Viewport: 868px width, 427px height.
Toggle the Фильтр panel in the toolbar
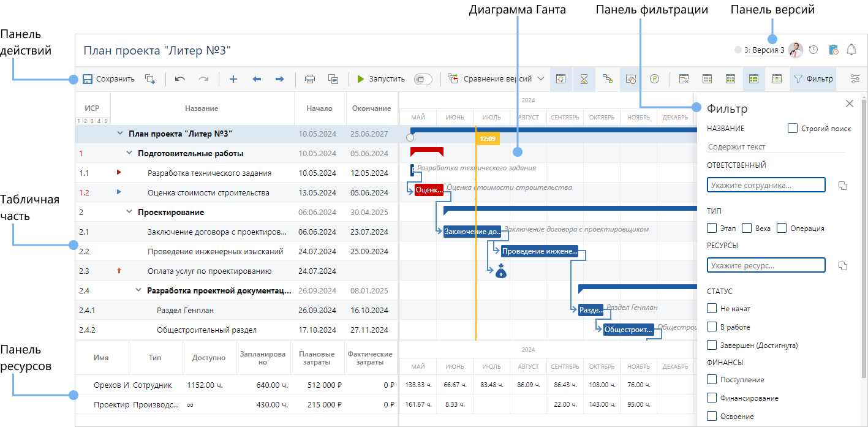click(x=813, y=79)
